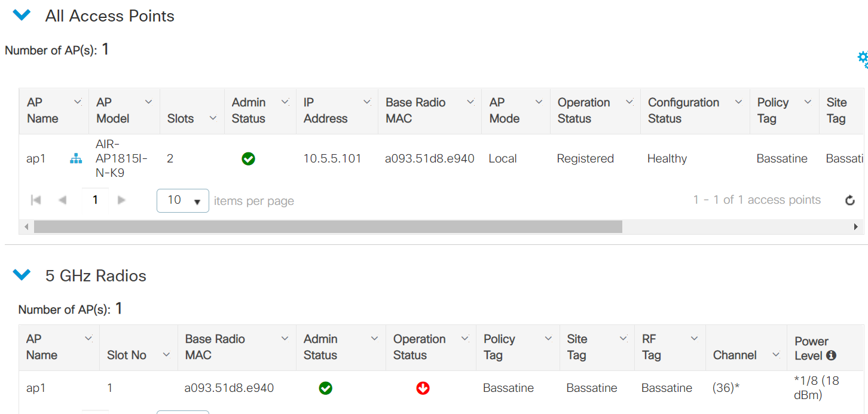Click the network hierarchy icon beside ap1
The image size is (868, 414).
(x=75, y=158)
